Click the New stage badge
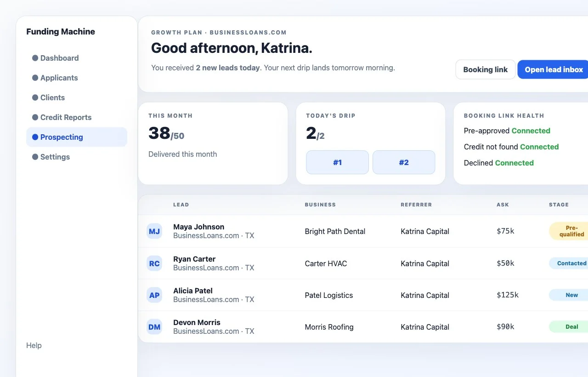The width and height of the screenshot is (588, 377). pyautogui.click(x=569, y=295)
